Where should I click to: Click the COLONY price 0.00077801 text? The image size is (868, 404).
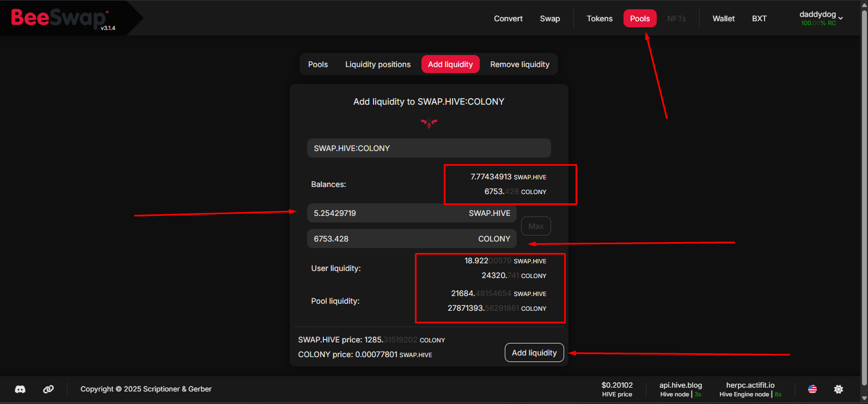(x=365, y=354)
